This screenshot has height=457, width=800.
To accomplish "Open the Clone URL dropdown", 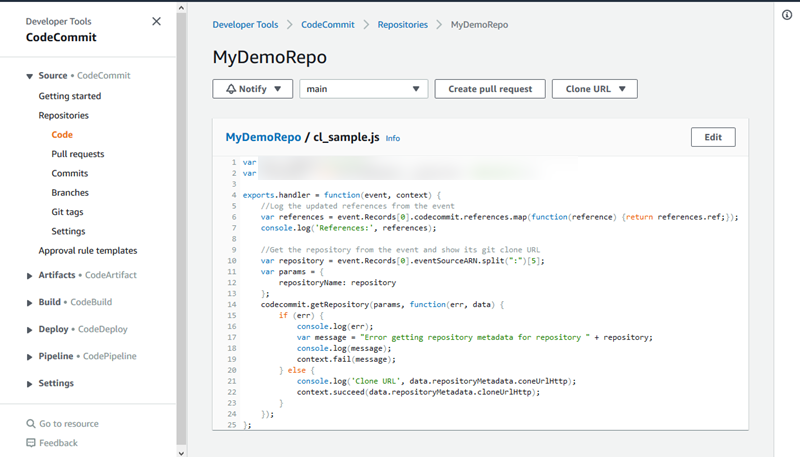I will [594, 89].
